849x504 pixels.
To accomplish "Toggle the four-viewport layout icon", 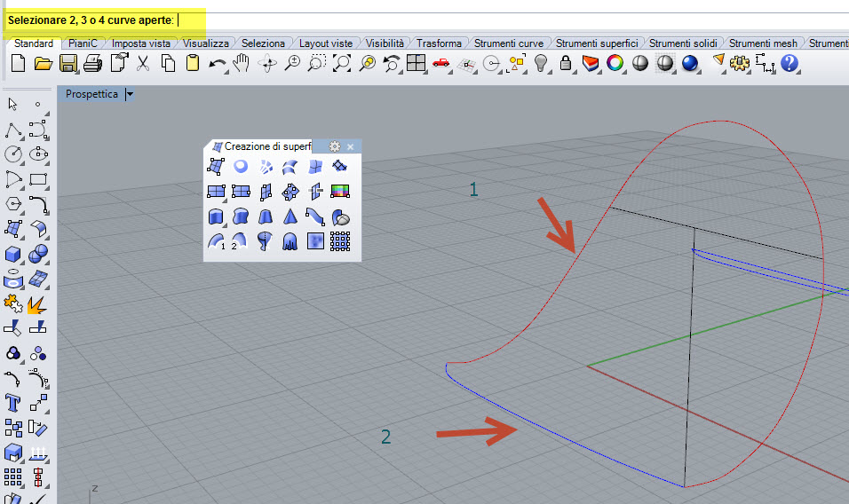I will pyautogui.click(x=416, y=63).
